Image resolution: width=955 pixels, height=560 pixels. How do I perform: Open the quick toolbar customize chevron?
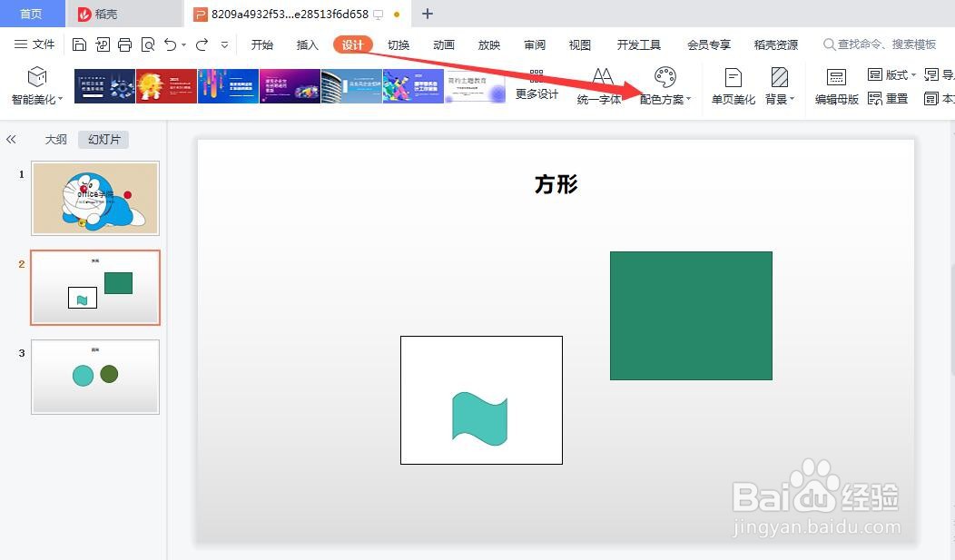point(224,44)
